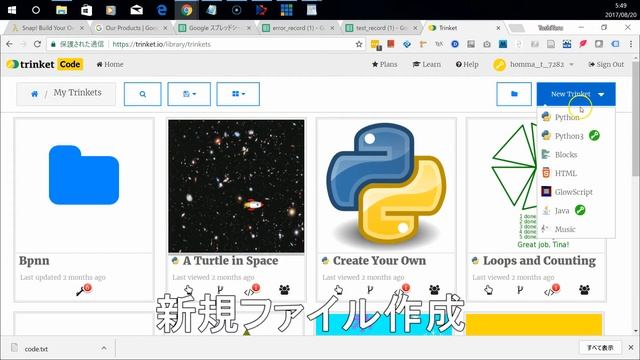Expand the homma_t_7282 user menu

533,64
